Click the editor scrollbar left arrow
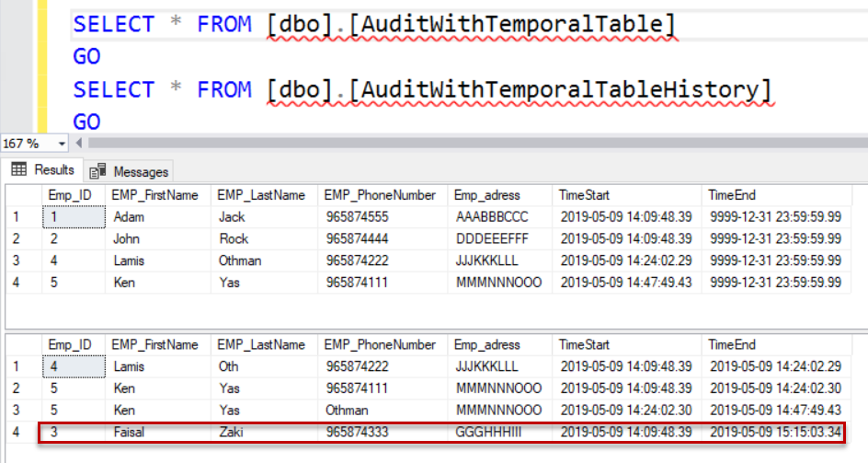 point(78,144)
